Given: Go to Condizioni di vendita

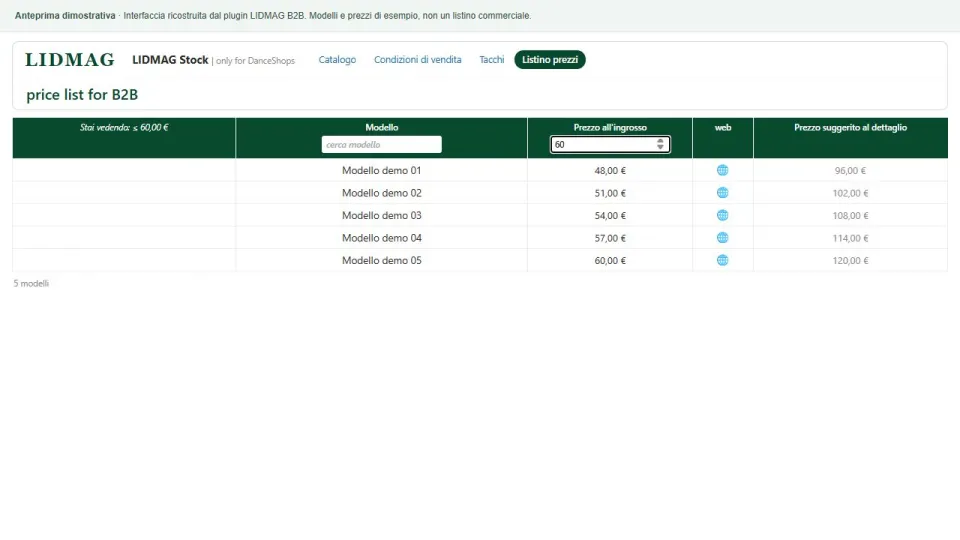Looking at the screenshot, I should (x=418, y=59).
